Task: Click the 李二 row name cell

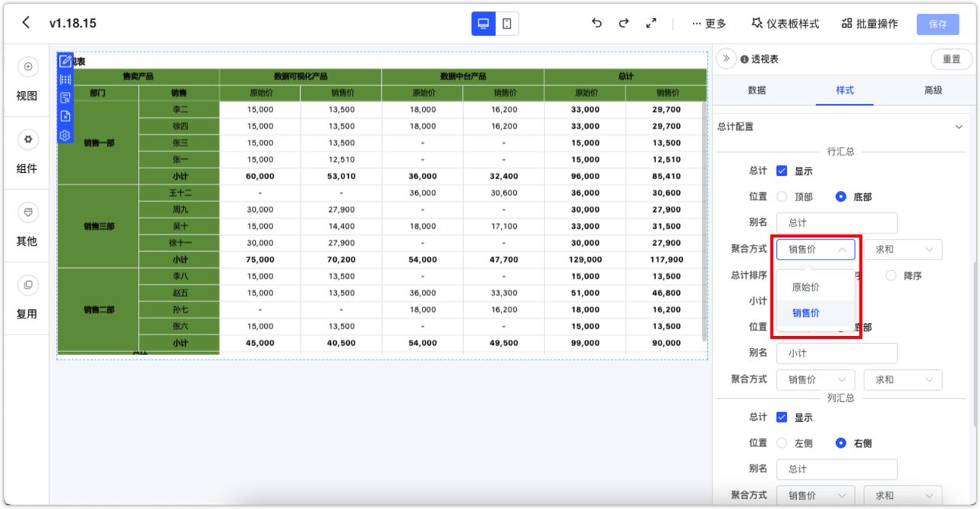Action: [x=179, y=109]
